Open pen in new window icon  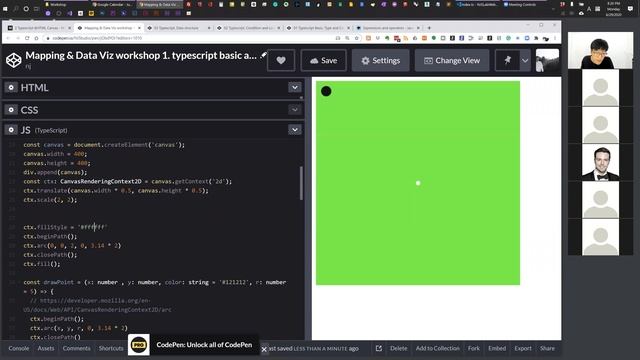click(x=379, y=348)
